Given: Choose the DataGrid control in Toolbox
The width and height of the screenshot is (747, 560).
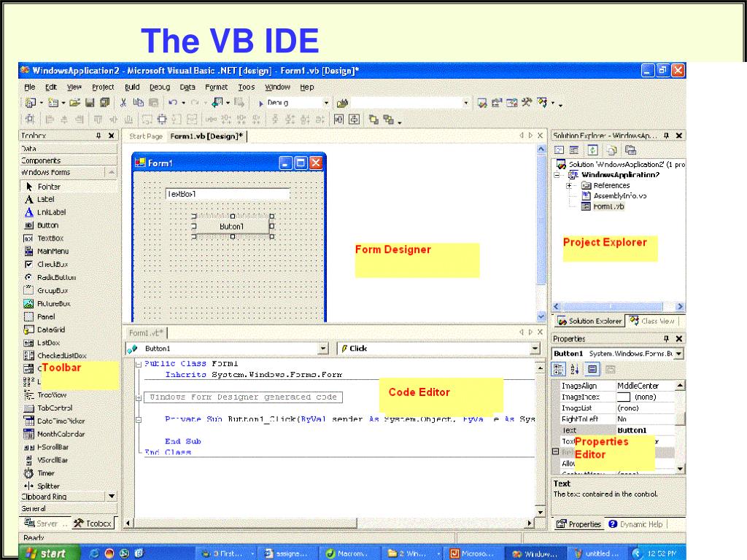Looking at the screenshot, I should click(44, 330).
